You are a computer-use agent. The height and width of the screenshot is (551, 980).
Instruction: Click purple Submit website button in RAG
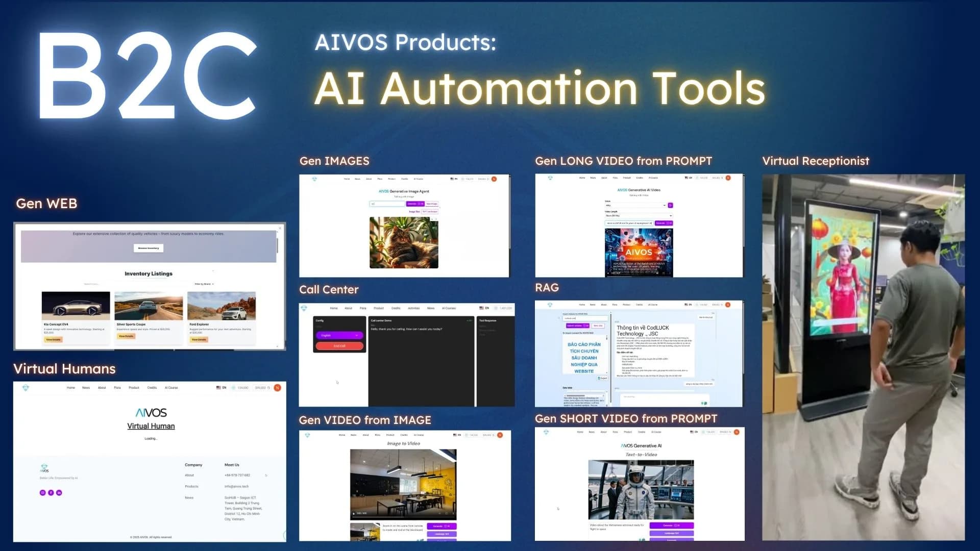tap(577, 325)
